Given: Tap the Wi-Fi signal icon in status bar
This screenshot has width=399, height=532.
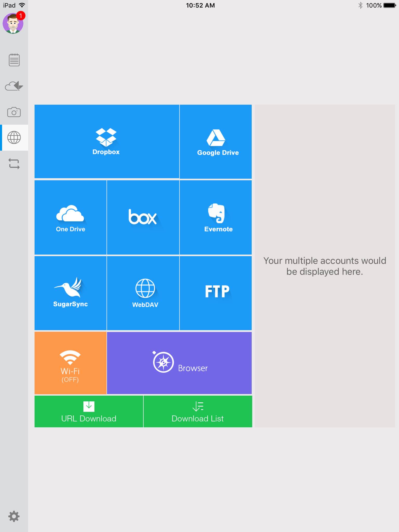Looking at the screenshot, I should (x=22, y=5).
